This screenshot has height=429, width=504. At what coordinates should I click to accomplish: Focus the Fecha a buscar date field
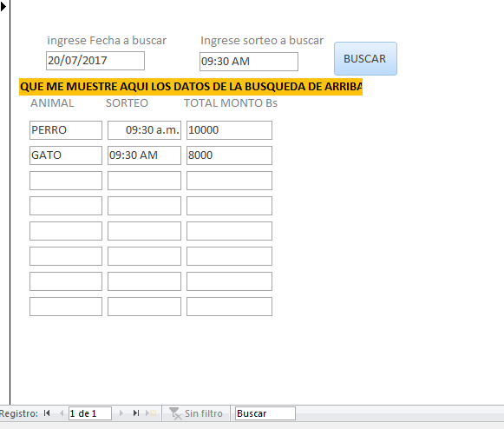(95, 61)
